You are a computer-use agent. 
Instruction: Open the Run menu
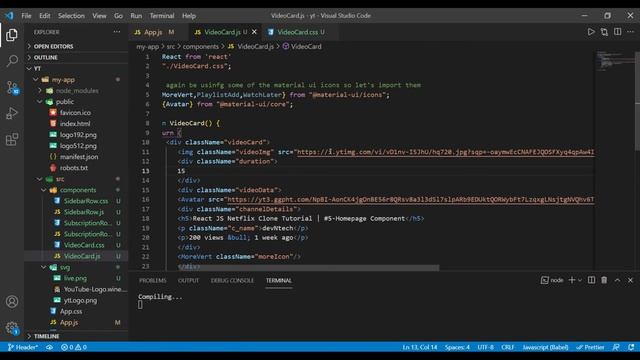click(136, 16)
